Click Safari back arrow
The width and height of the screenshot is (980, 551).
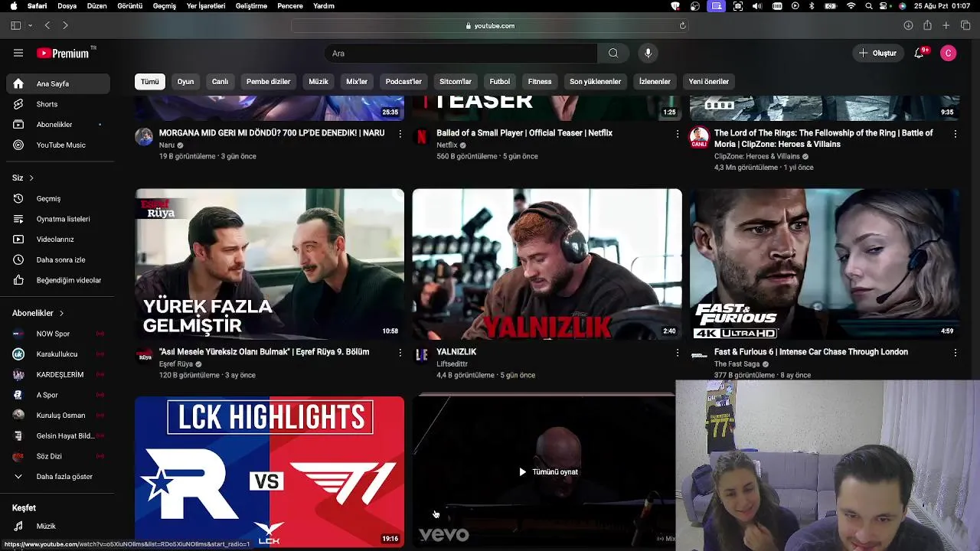[47, 25]
